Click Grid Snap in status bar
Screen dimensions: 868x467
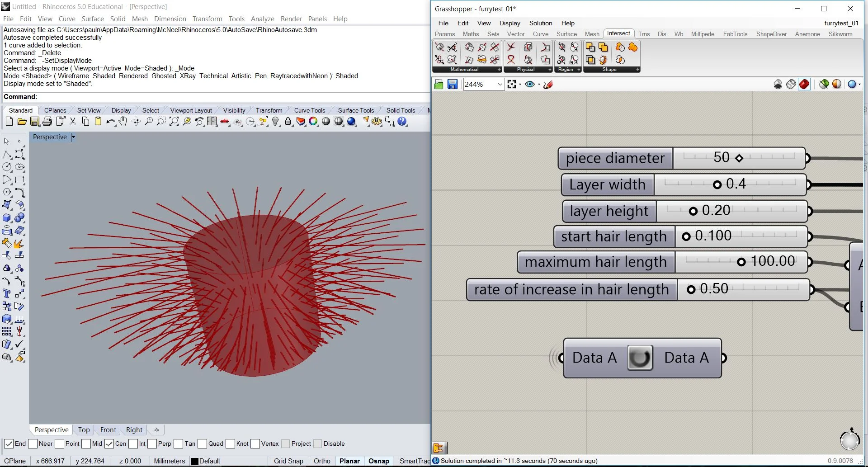[288, 461]
